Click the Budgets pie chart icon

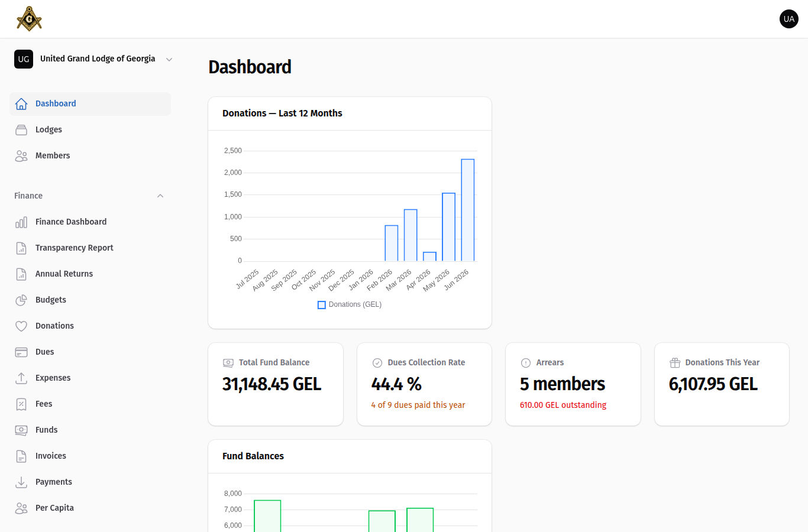[x=21, y=300]
